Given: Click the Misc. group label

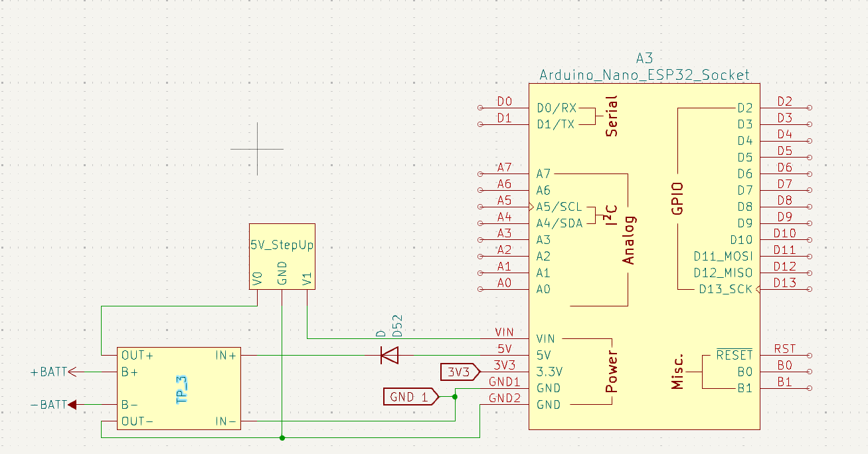Looking at the screenshot, I should pos(677,372).
